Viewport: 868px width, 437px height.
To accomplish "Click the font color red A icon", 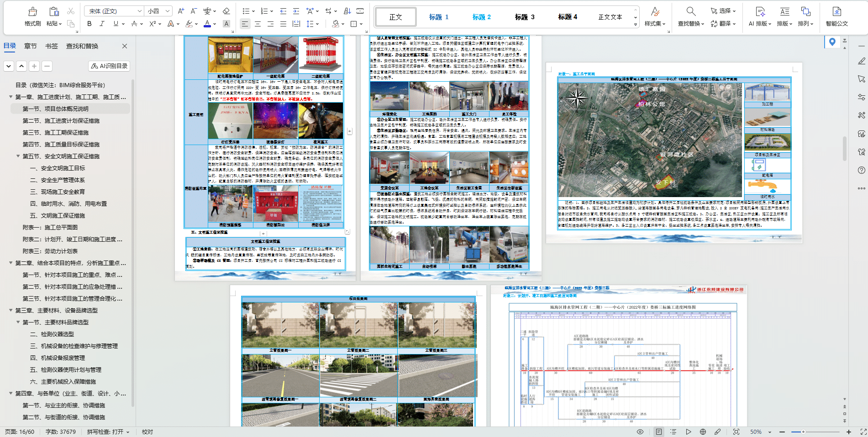I will 207,24.
